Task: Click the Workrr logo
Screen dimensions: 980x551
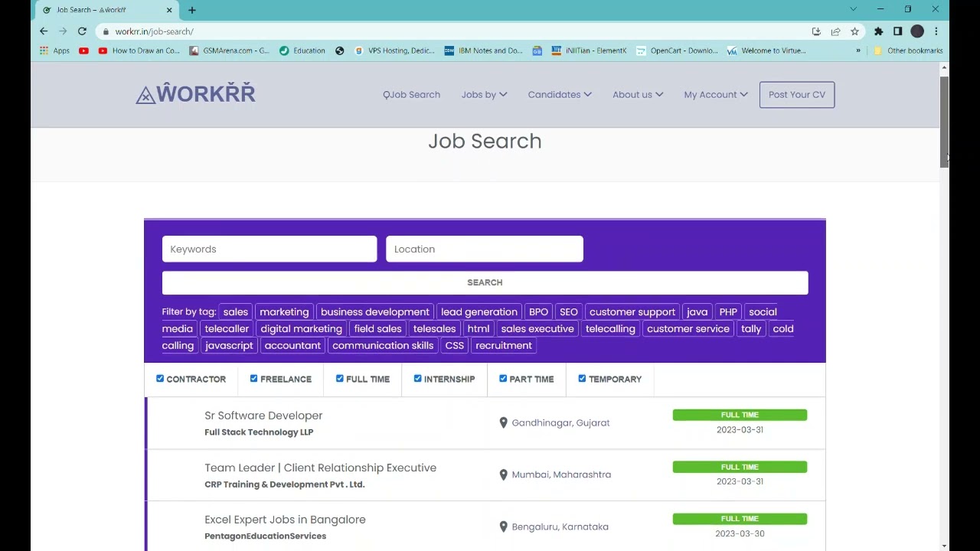Action: click(195, 94)
